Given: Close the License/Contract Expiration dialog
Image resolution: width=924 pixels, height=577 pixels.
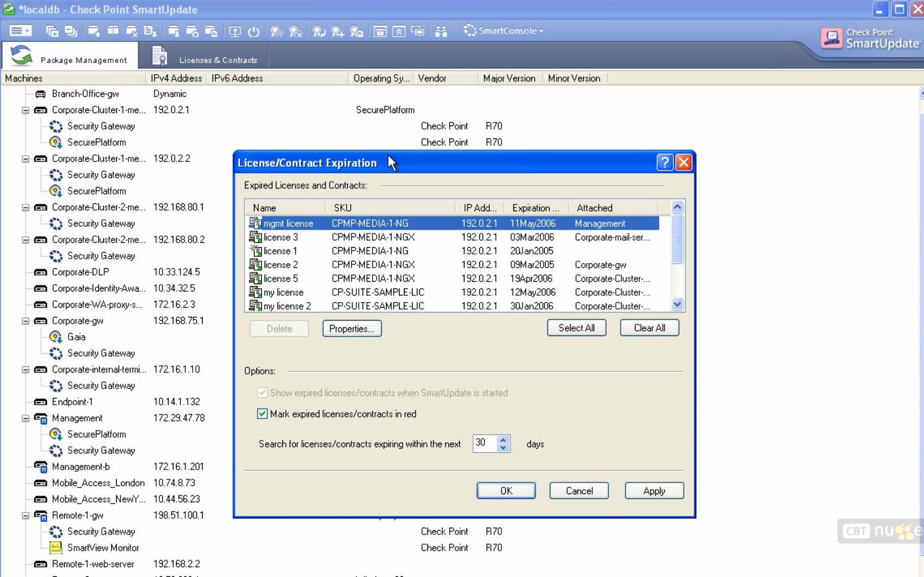Looking at the screenshot, I should point(683,162).
